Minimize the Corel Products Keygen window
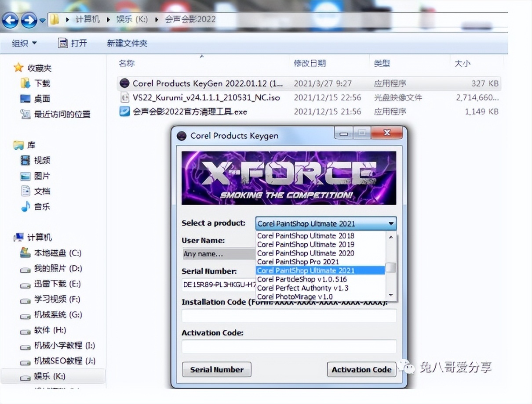 344,133
